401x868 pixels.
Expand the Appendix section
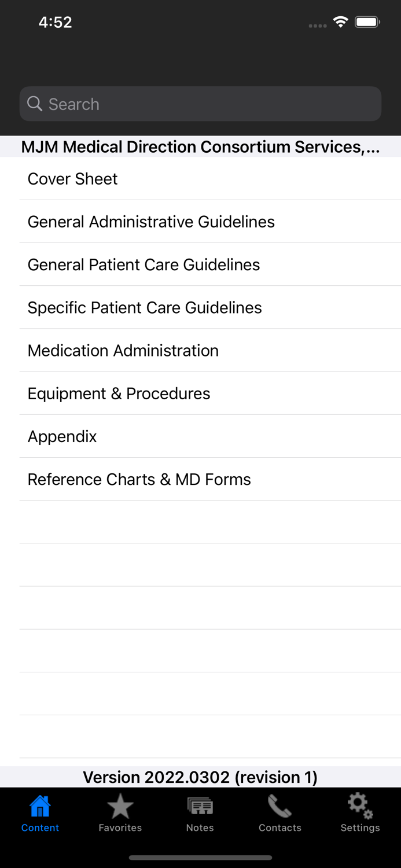(62, 436)
